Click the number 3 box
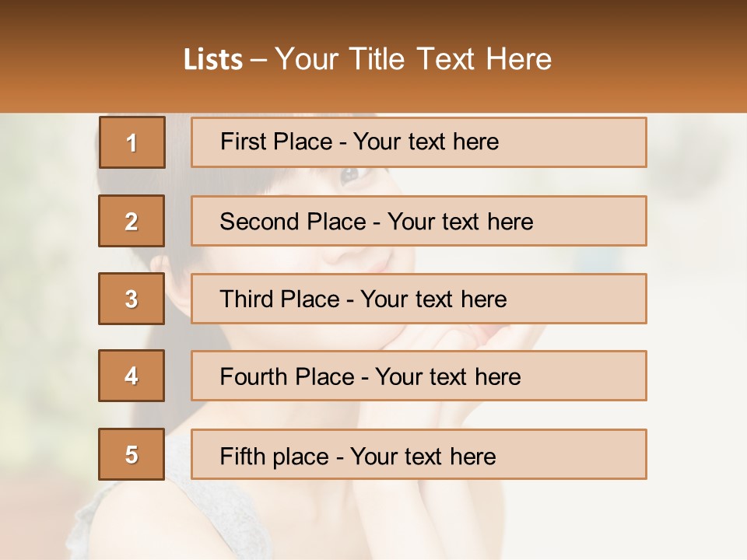Screen dimensions: 747x560 click(x=132, y=299)
